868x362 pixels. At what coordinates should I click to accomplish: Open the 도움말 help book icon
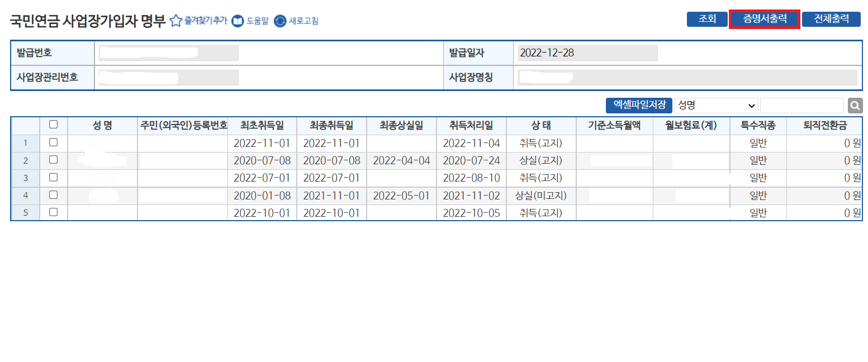click(x=238, y=21)
